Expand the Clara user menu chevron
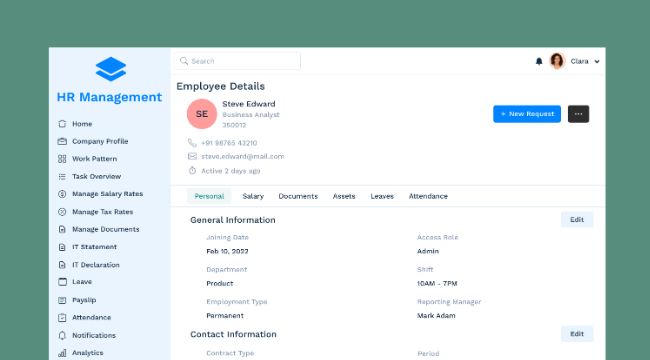 click(597, 61)
